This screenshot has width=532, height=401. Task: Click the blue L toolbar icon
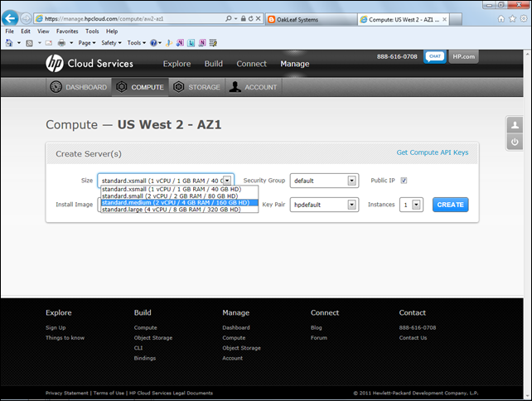tap(191, 43)
